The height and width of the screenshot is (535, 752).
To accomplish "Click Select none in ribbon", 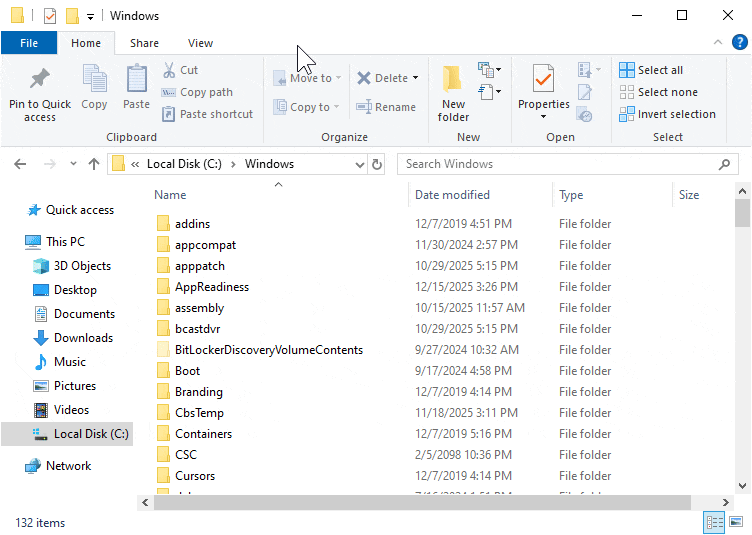I will 658,92.
